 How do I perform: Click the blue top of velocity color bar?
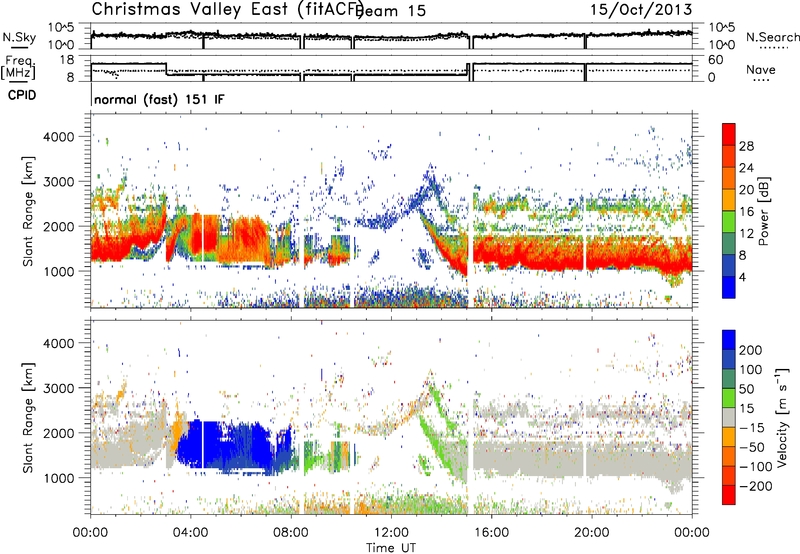[729, 340]
